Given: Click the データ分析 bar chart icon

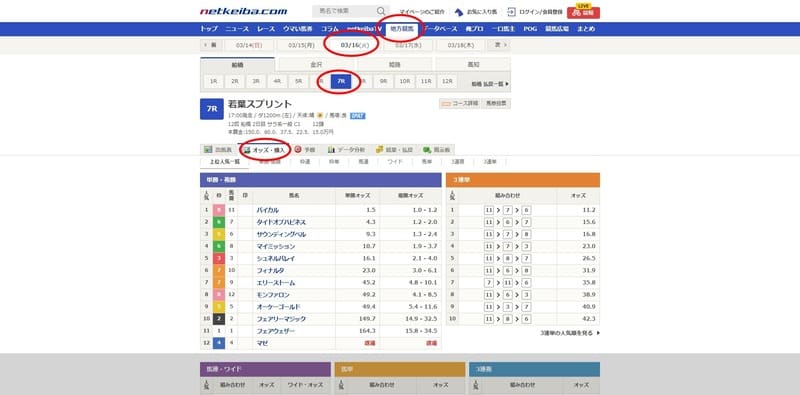Looking at the screenshot, I should coord(332,150).
